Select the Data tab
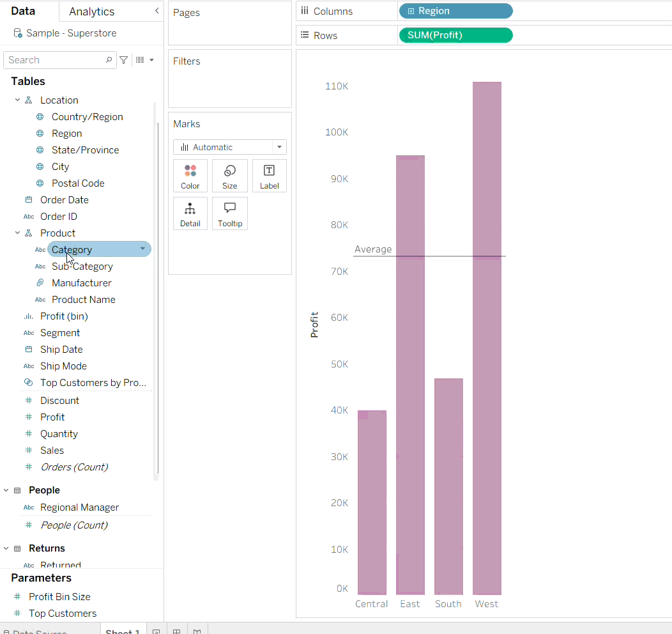Screen dimensions: 672x634 [x=23, y=12]
